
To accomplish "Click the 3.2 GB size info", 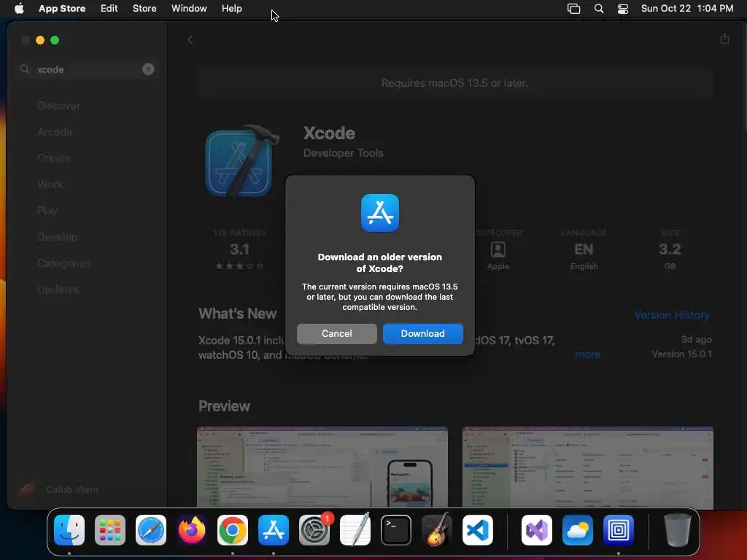I will coord(670,249).
